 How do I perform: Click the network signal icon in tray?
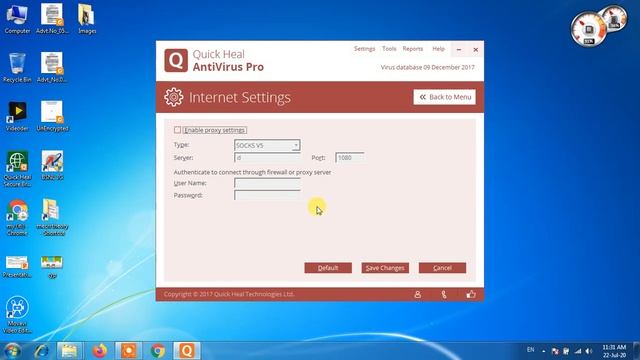pyautogui.click(x=578, y=351)
